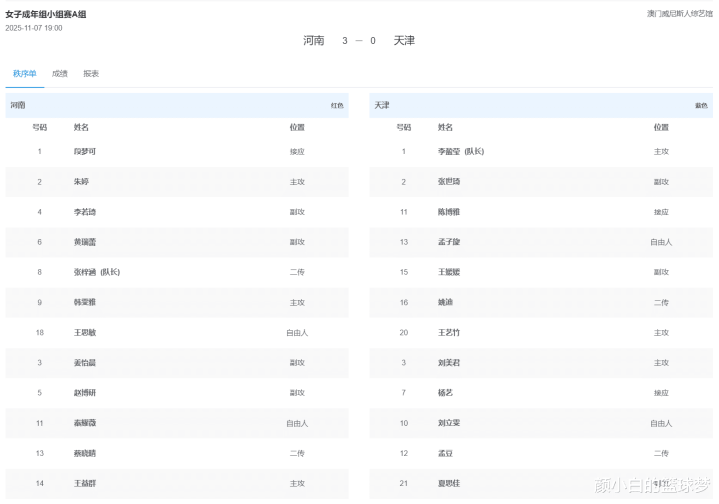719x504 pixels.
Task: Select 天津 player 孟豆
Action: (x=445, y=453)
